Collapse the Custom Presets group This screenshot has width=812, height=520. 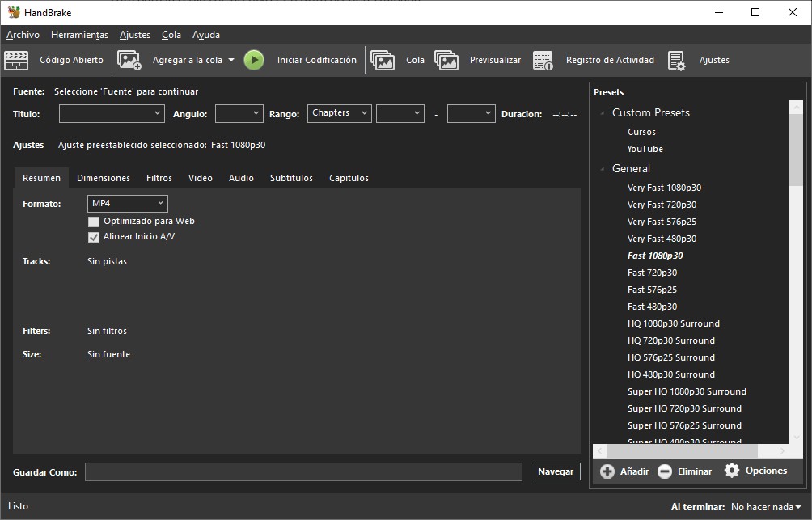tap(602, 113)
